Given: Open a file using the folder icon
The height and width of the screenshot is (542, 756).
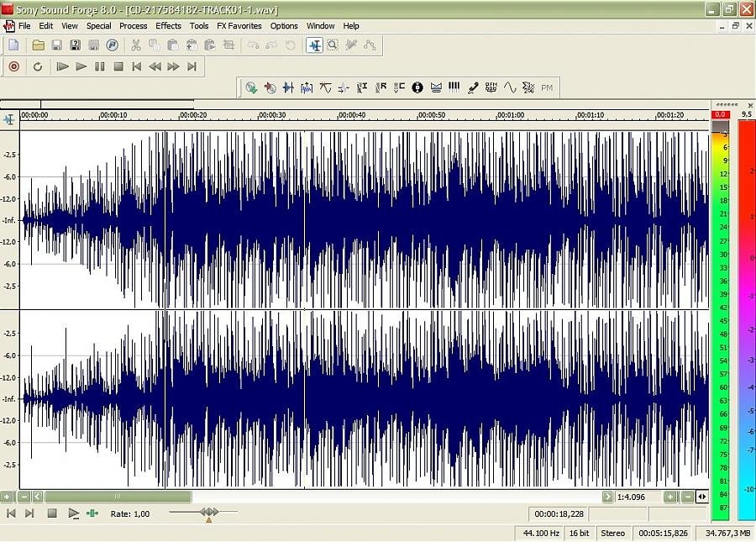Looking at the screenshot, I should (x=38, y=45).
